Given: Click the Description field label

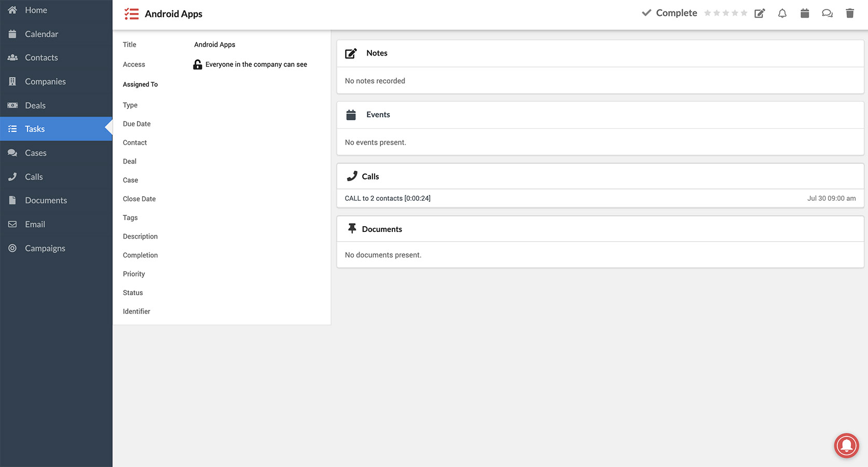Looking at the screenshot, I should pyautogui.click(x=140, y=237).
